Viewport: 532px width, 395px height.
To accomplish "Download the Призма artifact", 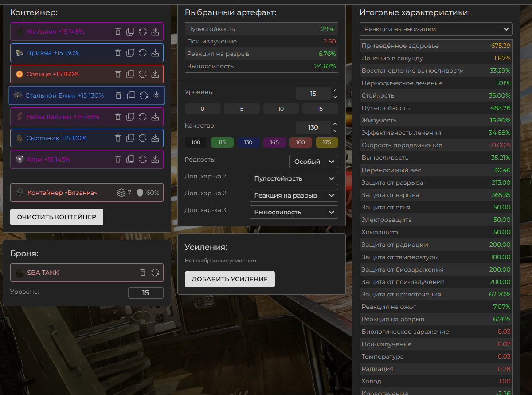I will point(155,53).
